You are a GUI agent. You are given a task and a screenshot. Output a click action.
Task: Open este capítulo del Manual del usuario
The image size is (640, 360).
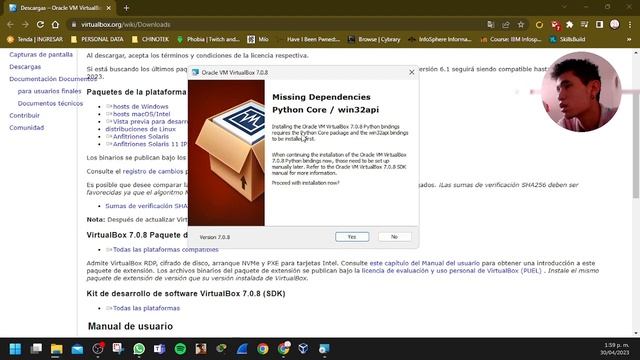424,263
